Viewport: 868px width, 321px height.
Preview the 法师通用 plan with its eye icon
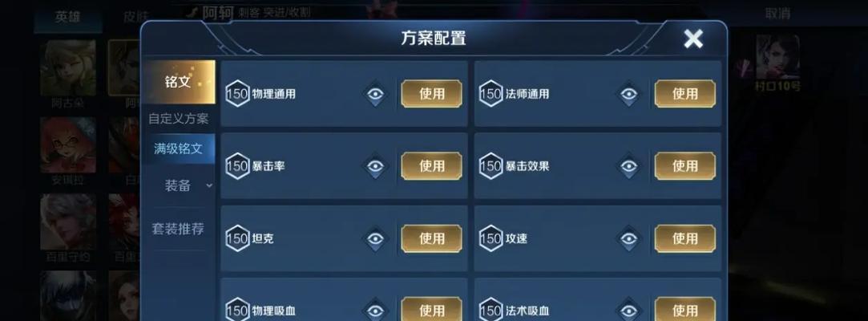(x=629, y=94)
